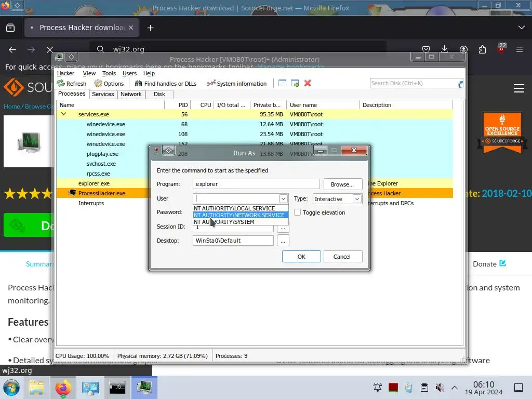Open the User combo box dropdown arrow
Viewport: 532px width, 399px height.
[x=283, y=199]
